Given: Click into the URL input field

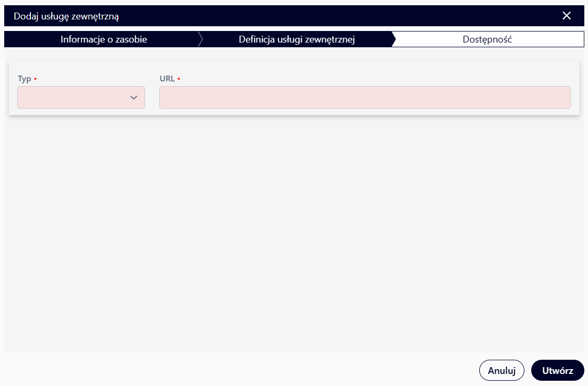Looking at the screenshot, I should click(x=364, y=98).
